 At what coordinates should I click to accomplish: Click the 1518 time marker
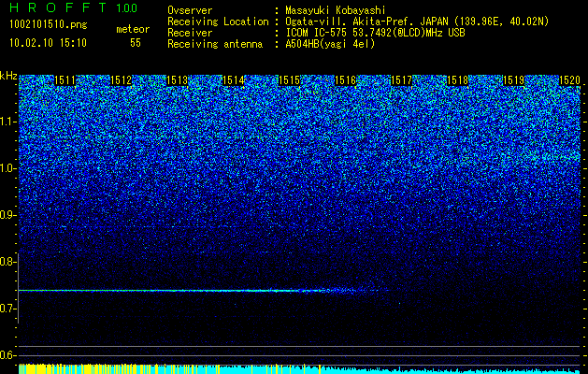coord(458,80)
